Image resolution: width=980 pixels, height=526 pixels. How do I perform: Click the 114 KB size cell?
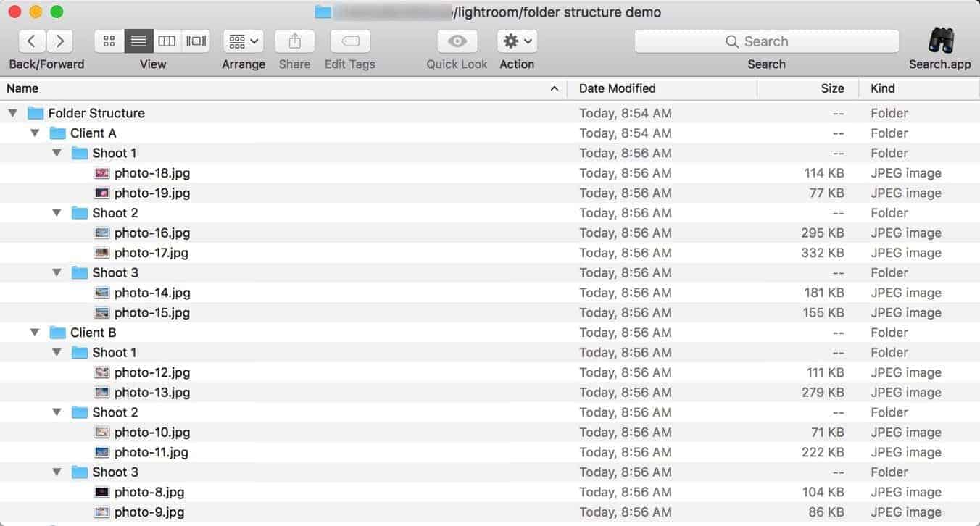pyautogui.click(x=823, y=173)
